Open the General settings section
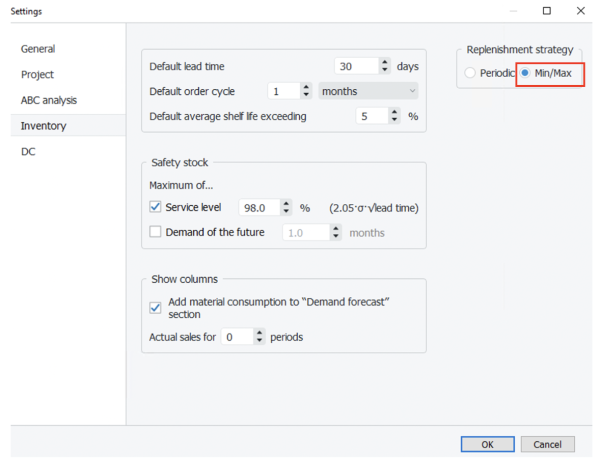The height and width of the screenshot is (462, 600). [x=38, y=48]
